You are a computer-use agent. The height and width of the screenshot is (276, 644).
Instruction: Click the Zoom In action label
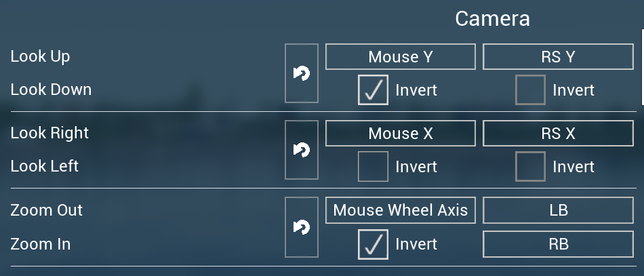point(41,244)
